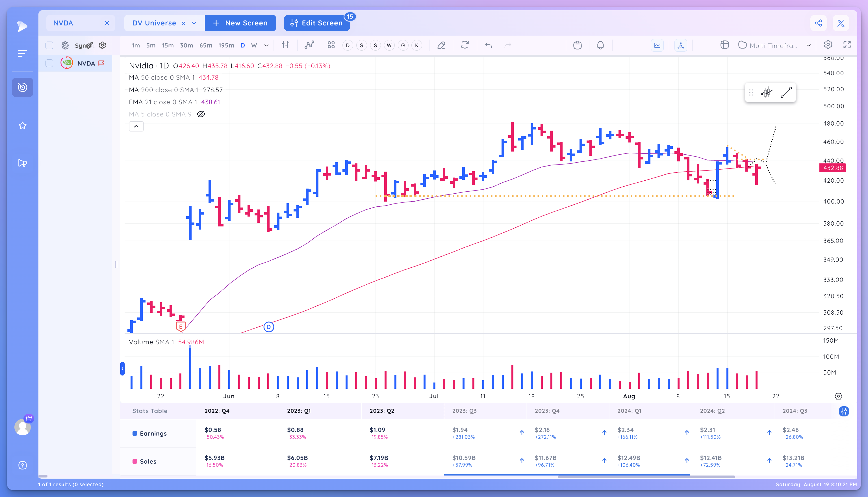The height and width of the screenshot is (497, 868).
Task: Toggle the K circle overlay button
Action: coord(417,46)
